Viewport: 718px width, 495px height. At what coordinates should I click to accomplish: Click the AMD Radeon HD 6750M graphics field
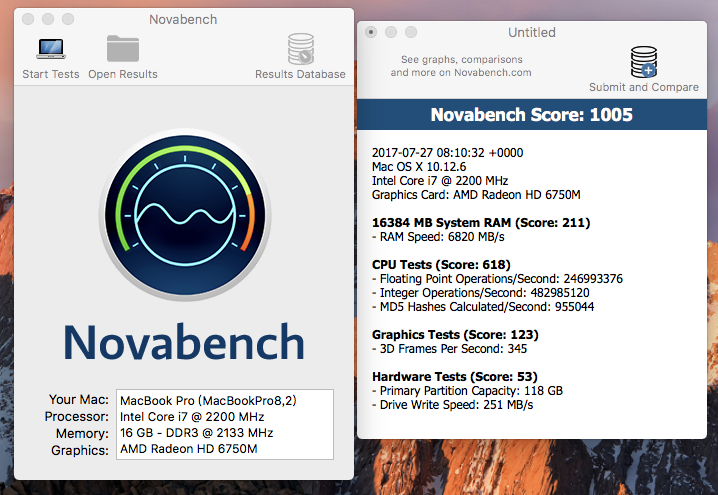(189, 449)
